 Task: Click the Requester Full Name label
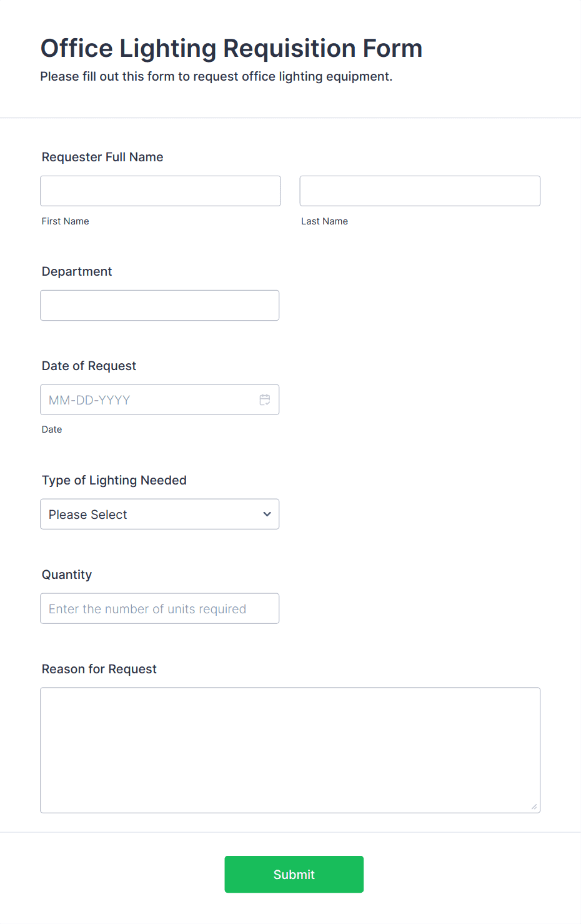102,157
